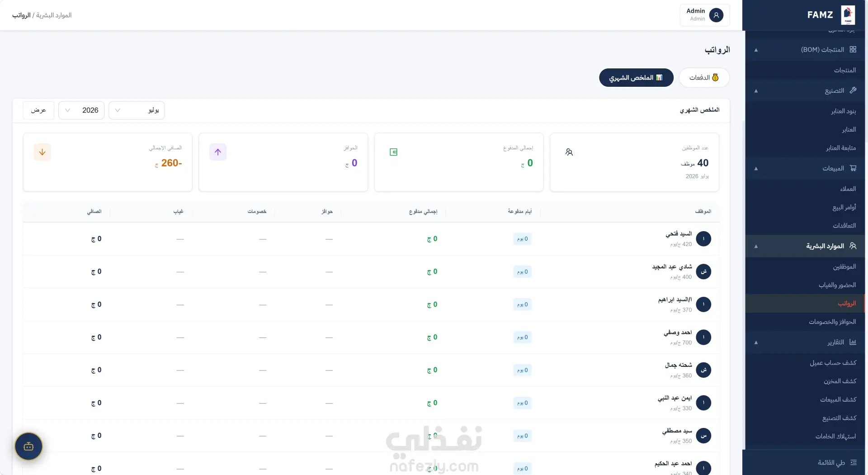This screenshot has width=868, height=475.
Task: Click employee name احمد عبد الحكيم
Action: click(673, 464)
